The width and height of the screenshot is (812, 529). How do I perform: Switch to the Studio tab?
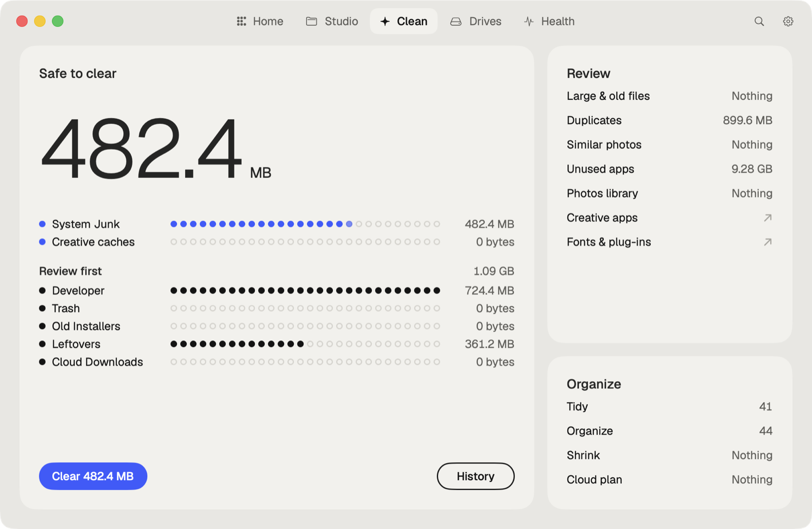pyautogui.click(x=332, y=21)
